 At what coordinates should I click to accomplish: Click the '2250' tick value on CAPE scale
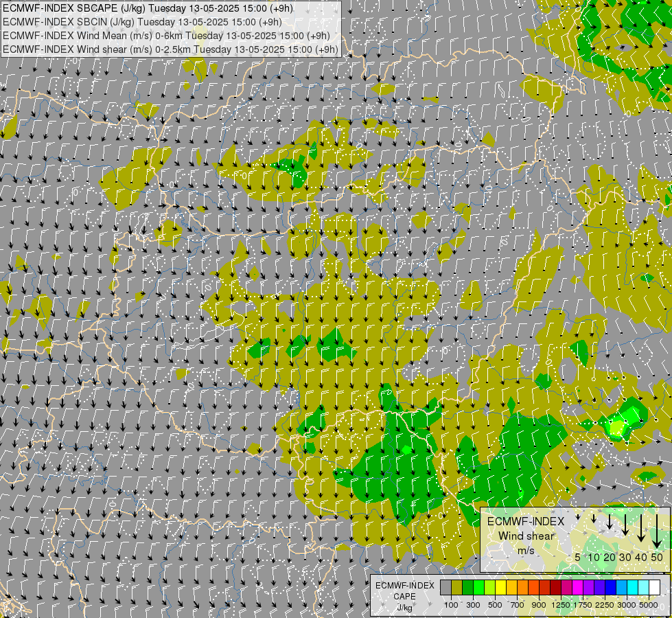coord(605,605)
